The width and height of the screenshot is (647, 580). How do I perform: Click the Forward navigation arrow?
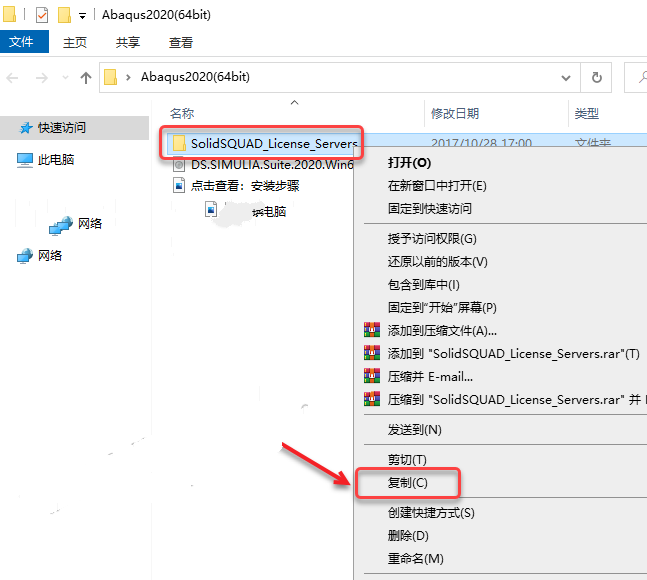coord(42,78)
